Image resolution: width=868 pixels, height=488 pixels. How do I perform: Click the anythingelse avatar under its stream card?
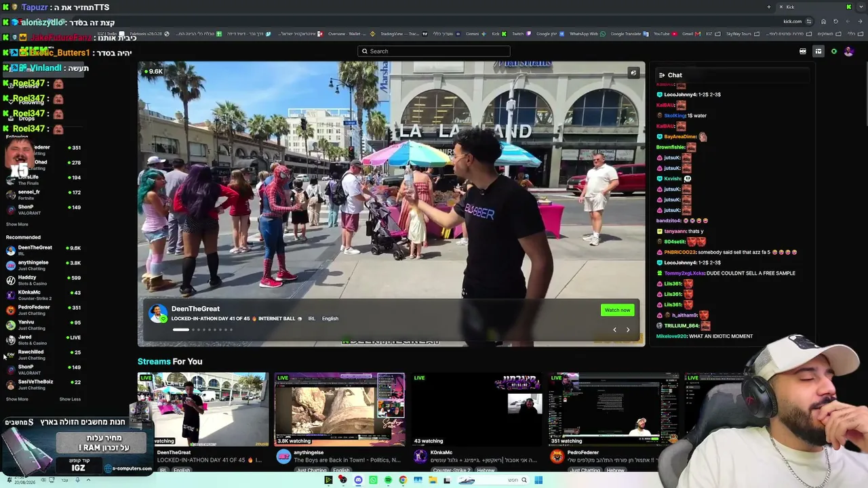click(x=283, y=457)
